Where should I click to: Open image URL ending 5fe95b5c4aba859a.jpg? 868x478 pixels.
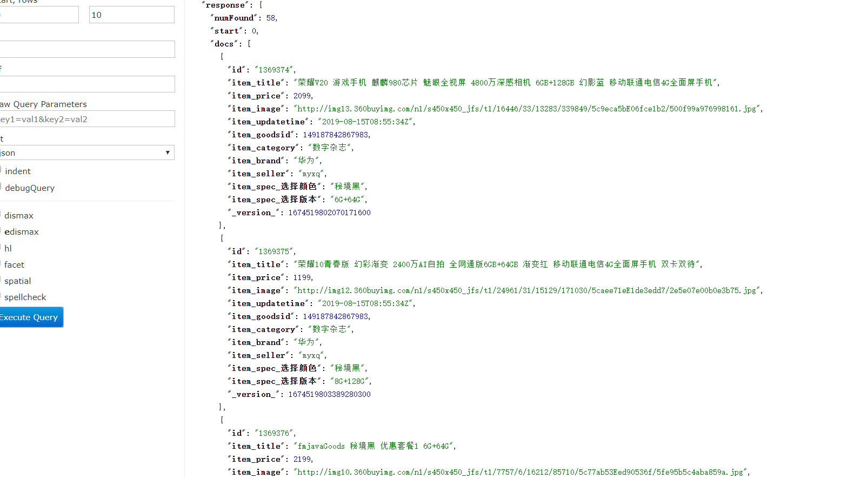click(x=520, y=472)
